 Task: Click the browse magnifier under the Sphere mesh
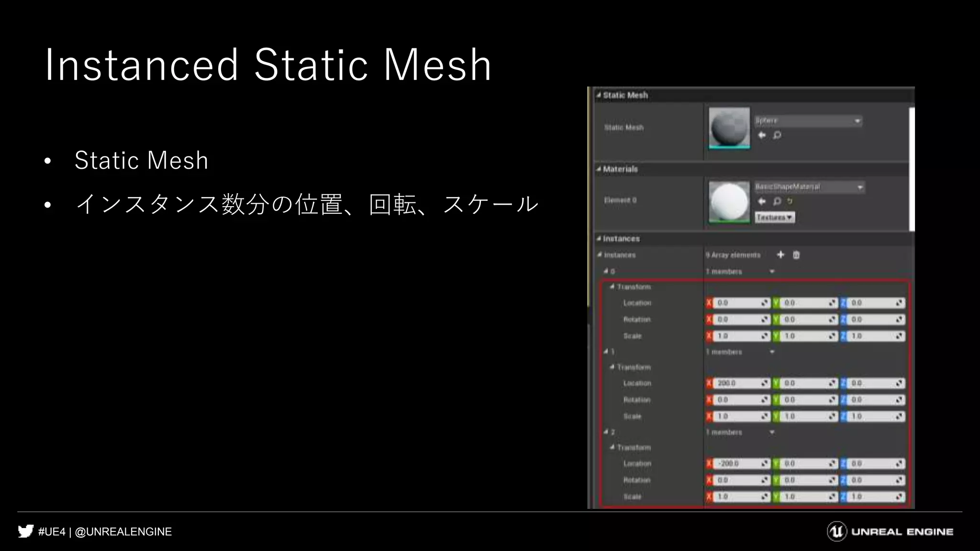[x=777, y=135]
